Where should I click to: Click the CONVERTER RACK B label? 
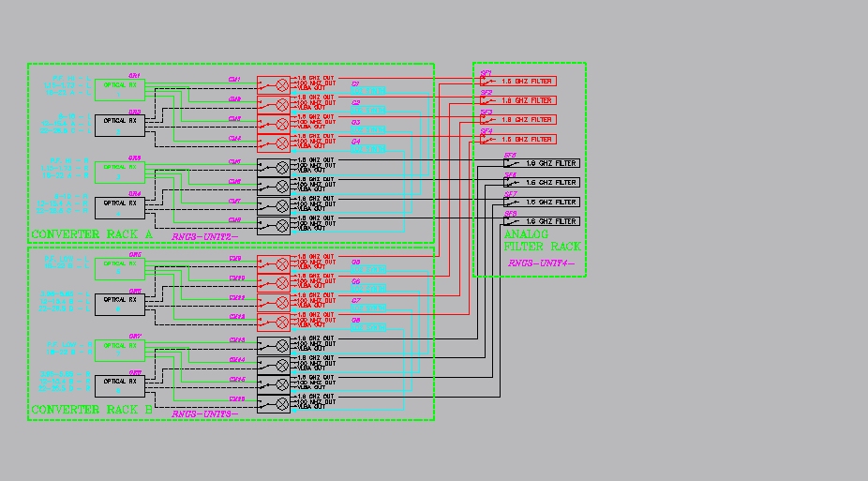92,410
